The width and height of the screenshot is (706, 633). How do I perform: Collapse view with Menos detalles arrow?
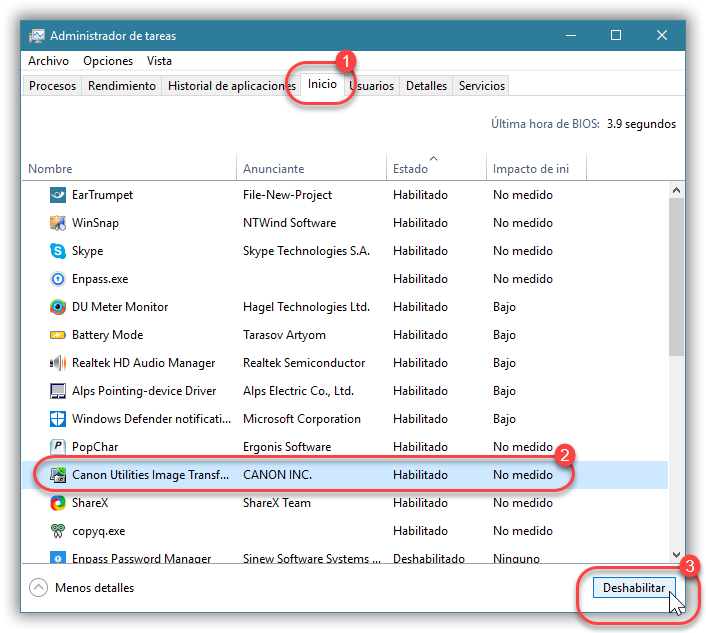click(38, 588)
